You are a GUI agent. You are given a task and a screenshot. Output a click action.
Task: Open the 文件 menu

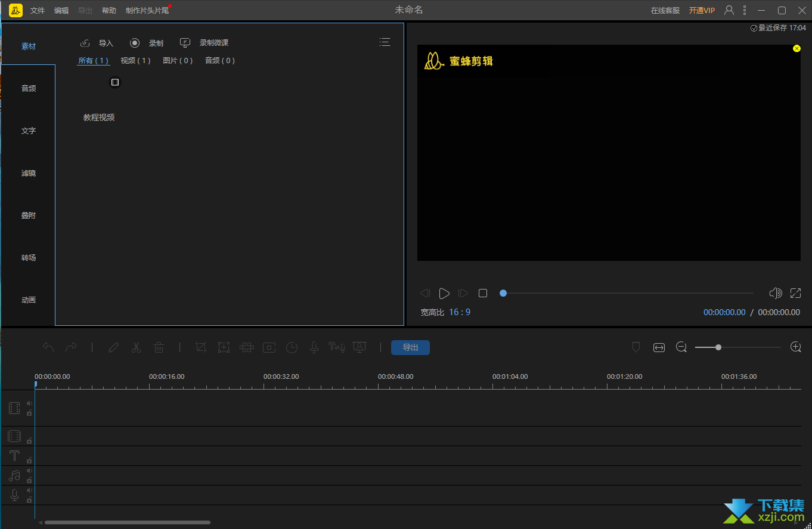coord(38,11)
